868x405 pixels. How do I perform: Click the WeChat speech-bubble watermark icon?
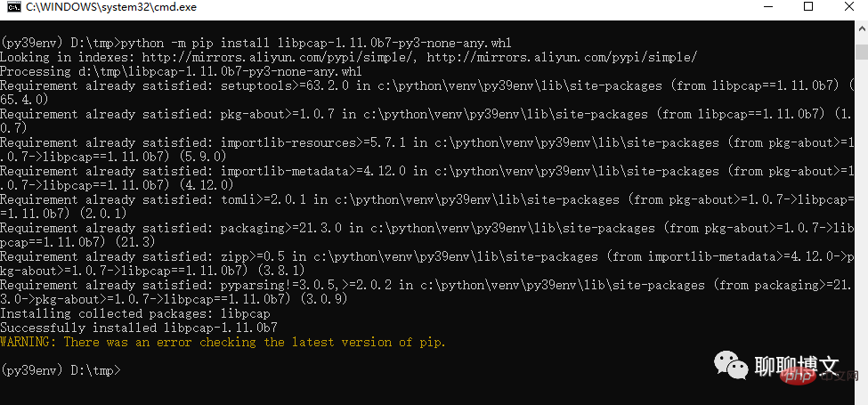coord(732,367)
